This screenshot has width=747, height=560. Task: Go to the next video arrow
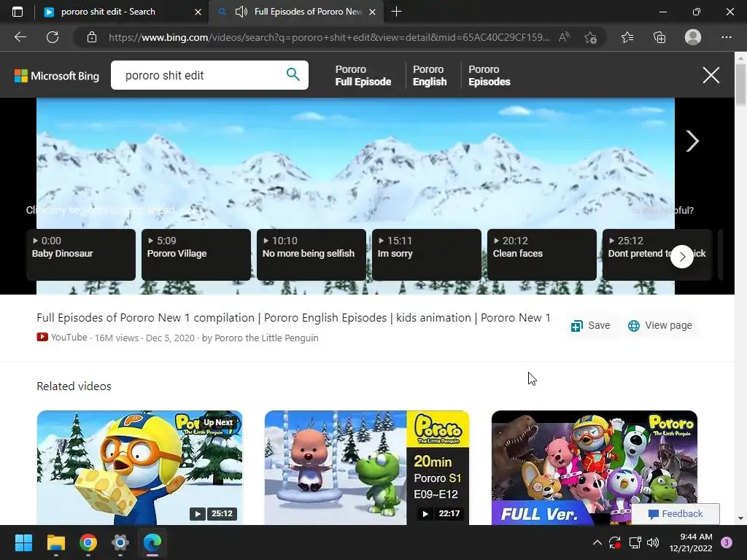coord(692,141)
